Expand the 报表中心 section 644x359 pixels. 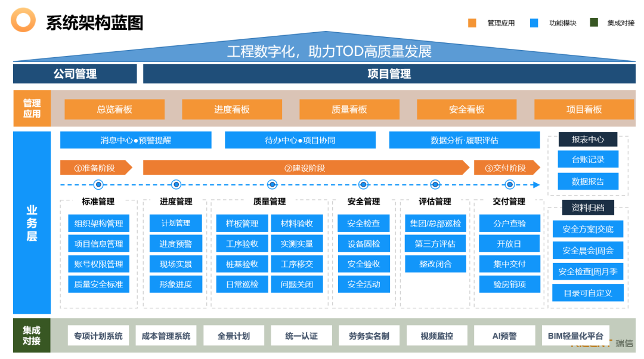[587, 139]
